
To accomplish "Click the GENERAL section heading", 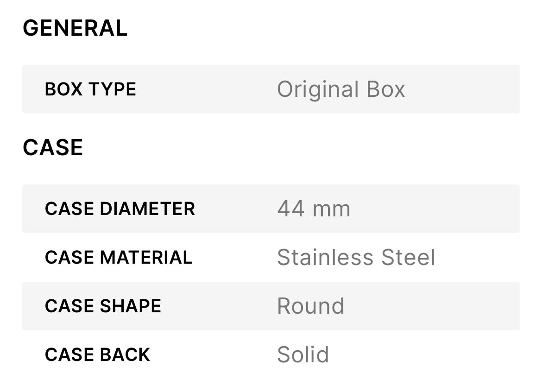I will coord(75,28).
